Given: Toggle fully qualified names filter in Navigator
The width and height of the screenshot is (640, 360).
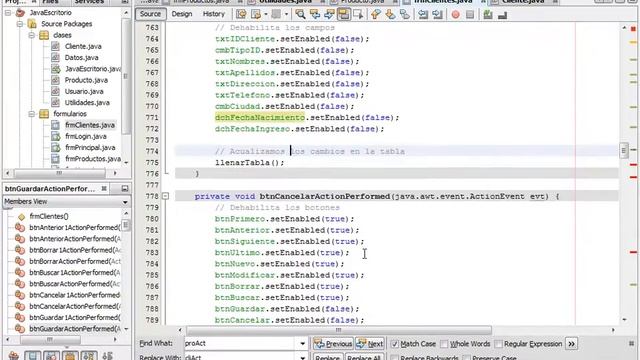Looking at the screenshot, I should pos(89,356).
